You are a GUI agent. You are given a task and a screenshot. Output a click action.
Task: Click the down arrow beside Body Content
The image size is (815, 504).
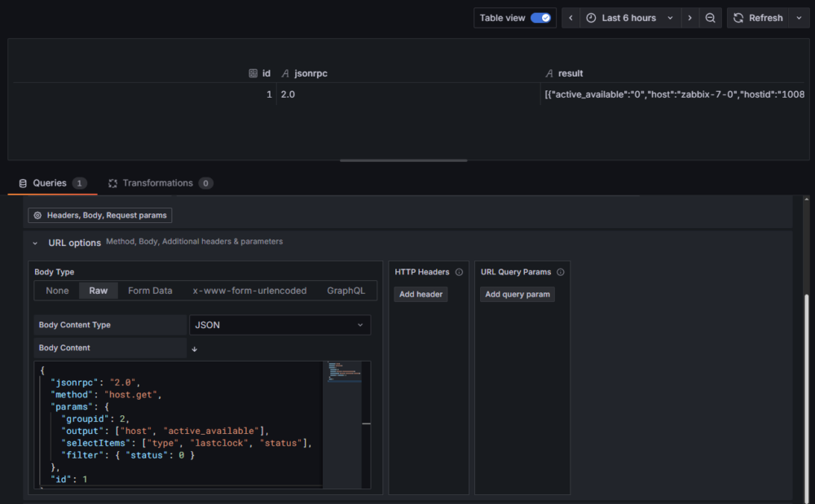[x=194, y=348]
